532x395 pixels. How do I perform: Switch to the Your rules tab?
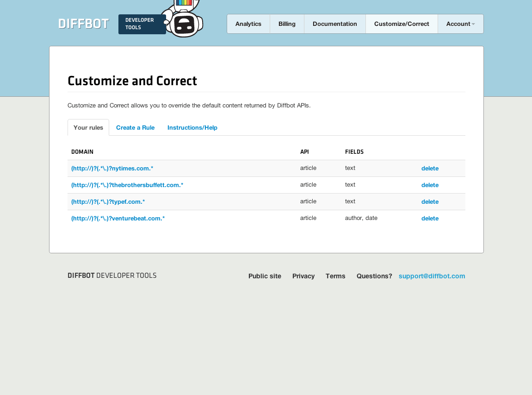88,128
